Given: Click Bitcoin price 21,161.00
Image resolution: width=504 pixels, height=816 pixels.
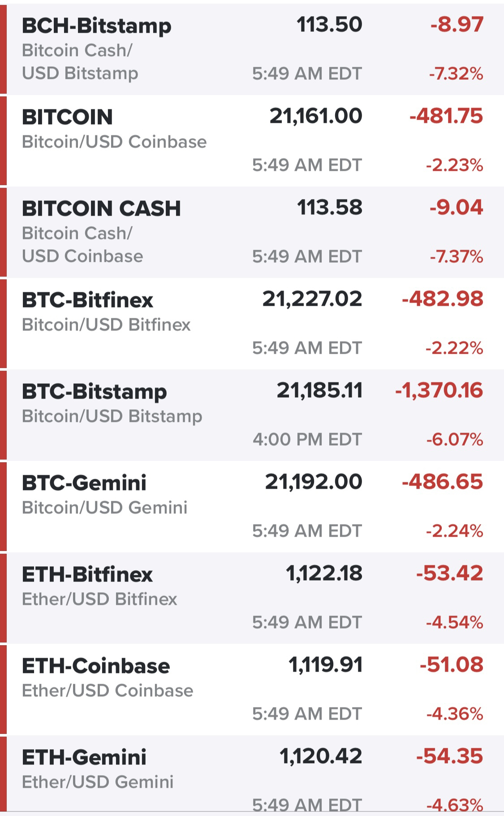Looking at the screenshot, I should pos(316,116).
